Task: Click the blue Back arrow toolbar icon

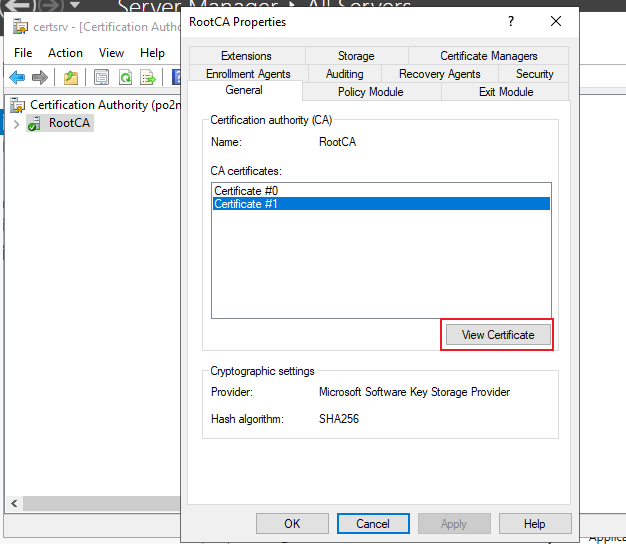Action: pyautogui.click(x=17, y=77)
